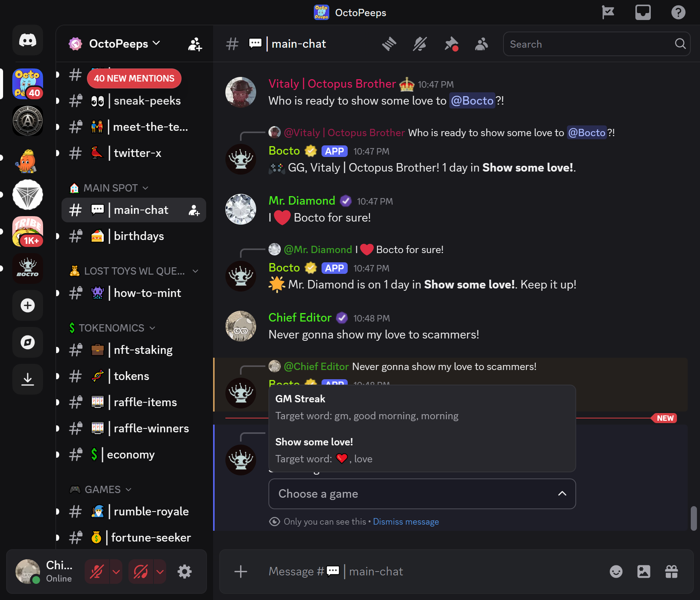Select the Show some love! game option
This screenshot has width=700, height=600.
pos(422,450)
